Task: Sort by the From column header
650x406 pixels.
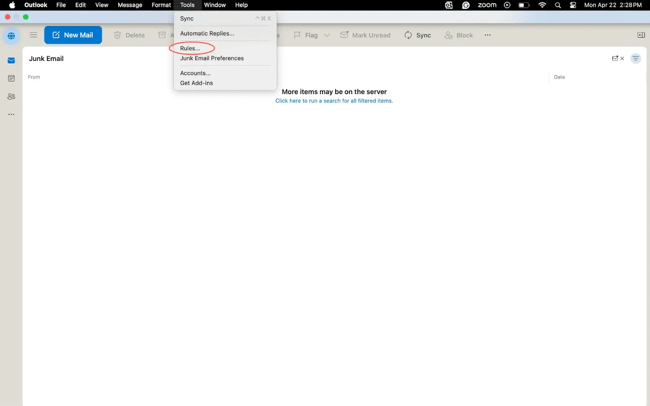Action: click(34, 77)
